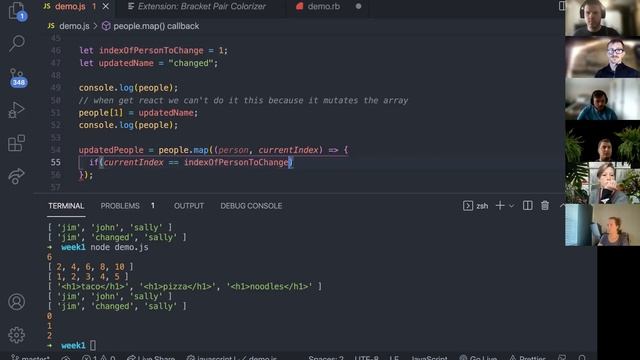This screenshot has width=640, height=360.
Task: Place cursor in the if(currentIndex line
Action: [191, 162]
